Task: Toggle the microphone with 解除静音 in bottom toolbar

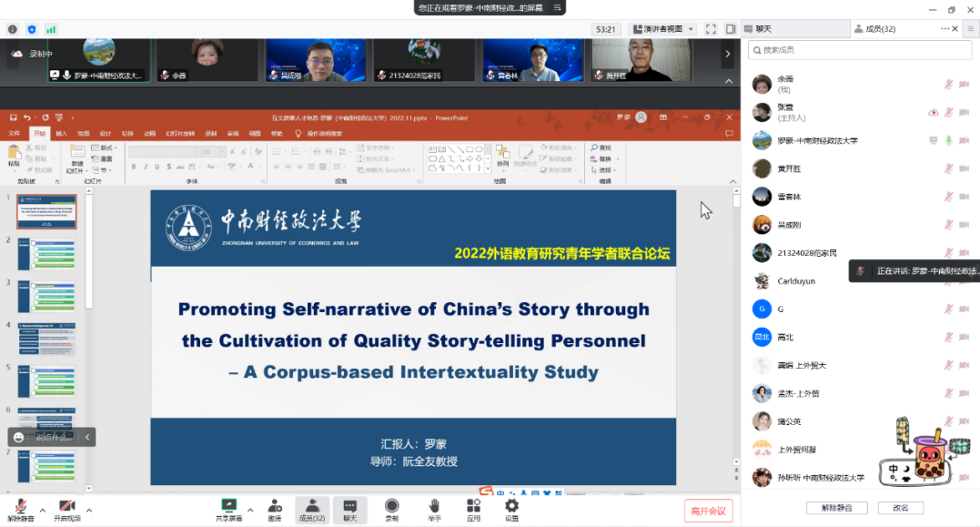Action: click(20, 510)
